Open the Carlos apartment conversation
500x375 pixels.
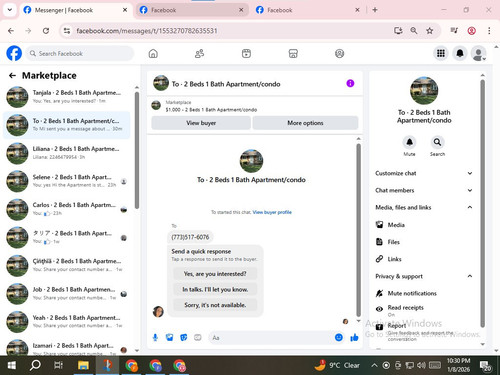[x=67, y=209]
